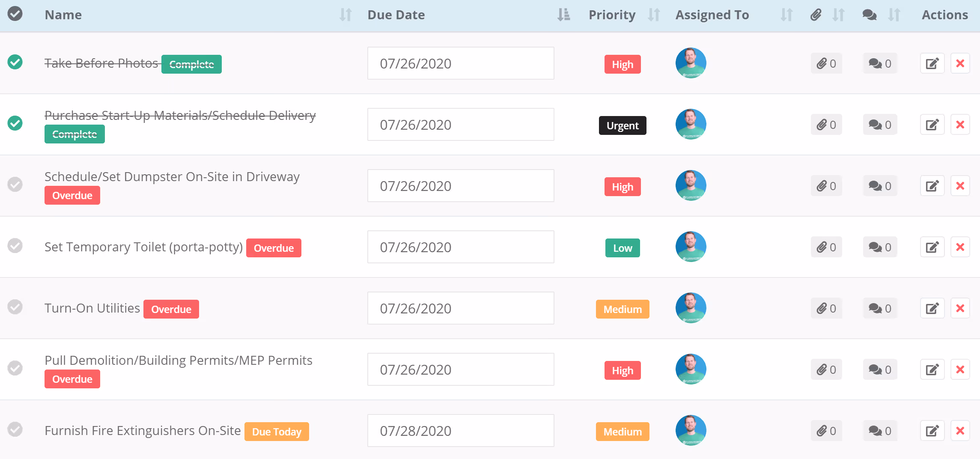Click paperclip attachments icon in header
The width and height of the screenshot is (980, 459).
pyautogui.click(x=816, y=15)
